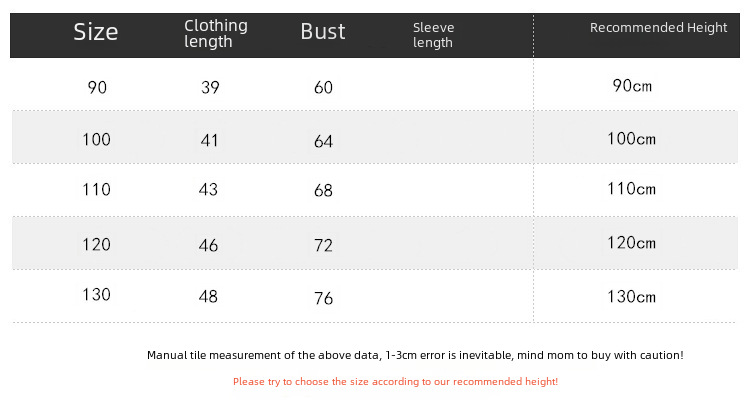Click clothing length value 43
The image size is (750, 415).
(210, 188)
